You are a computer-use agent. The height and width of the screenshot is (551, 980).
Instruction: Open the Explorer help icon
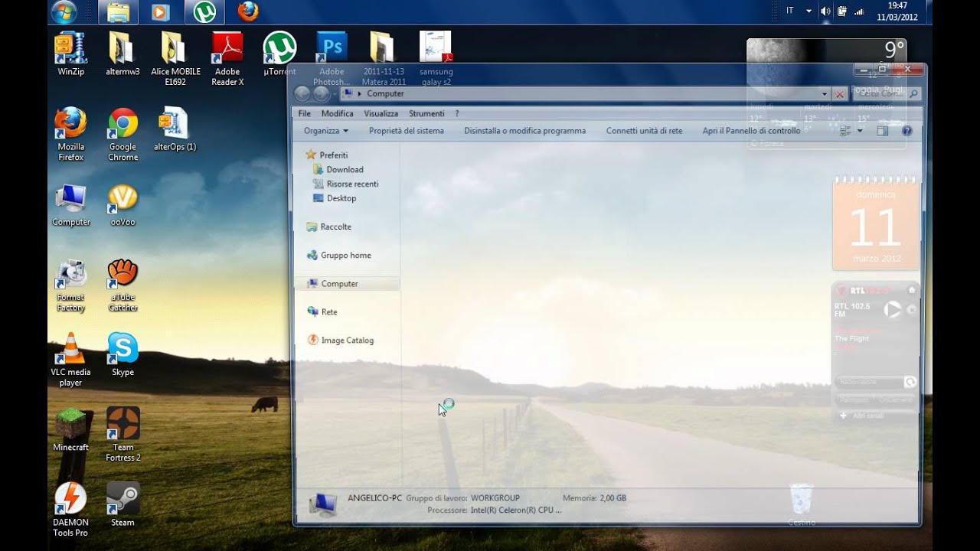pos(907,131)
